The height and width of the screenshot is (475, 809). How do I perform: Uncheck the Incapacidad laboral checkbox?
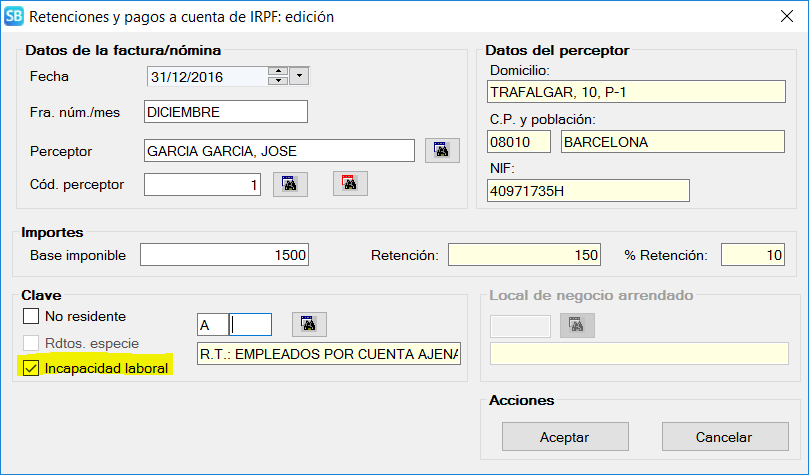pyautogui.click(x=30, y=369)
